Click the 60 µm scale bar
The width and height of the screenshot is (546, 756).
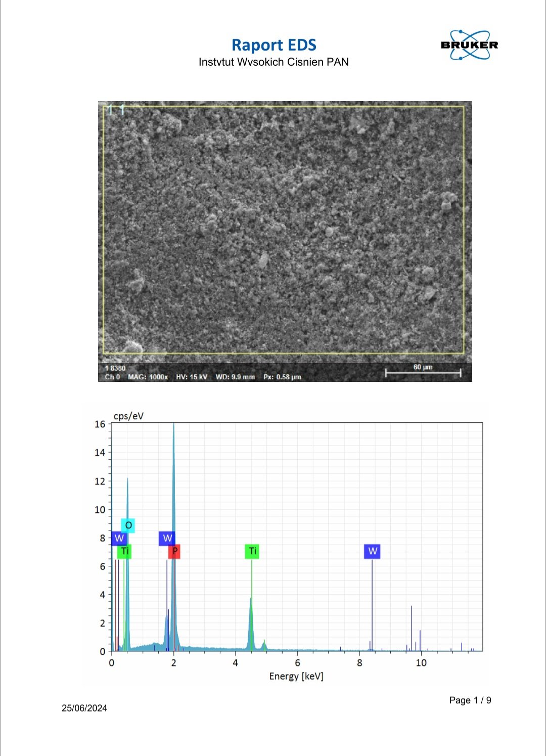coord(423,372)
